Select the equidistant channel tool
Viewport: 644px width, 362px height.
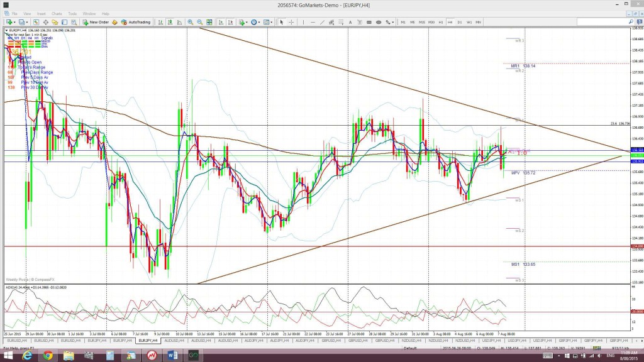tap(331, 22)
